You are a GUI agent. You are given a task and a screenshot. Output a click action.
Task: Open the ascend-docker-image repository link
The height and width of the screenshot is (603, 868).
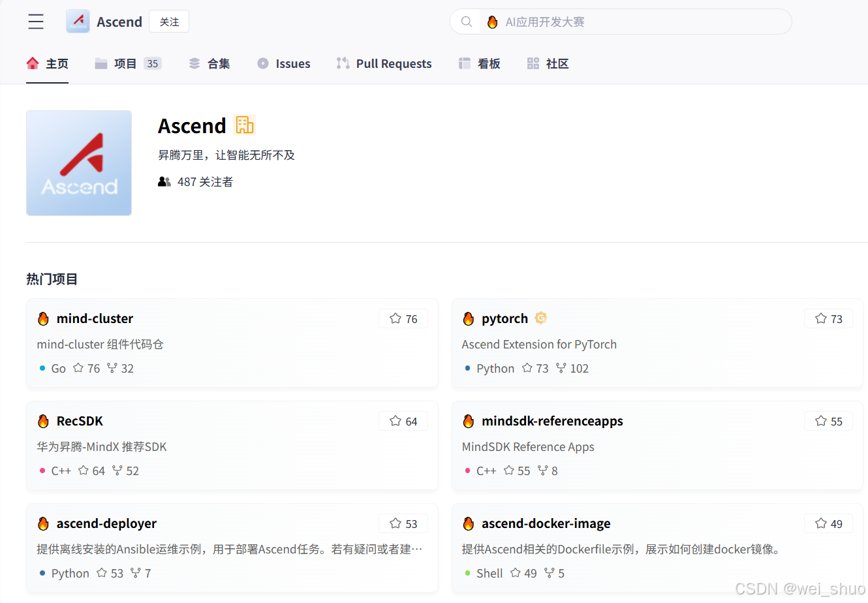(546, 523)
